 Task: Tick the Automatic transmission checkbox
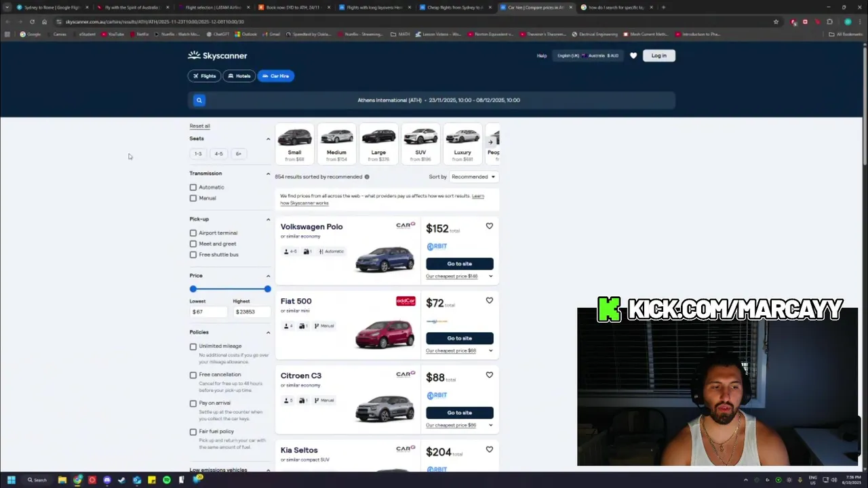(x=193, y=187)
